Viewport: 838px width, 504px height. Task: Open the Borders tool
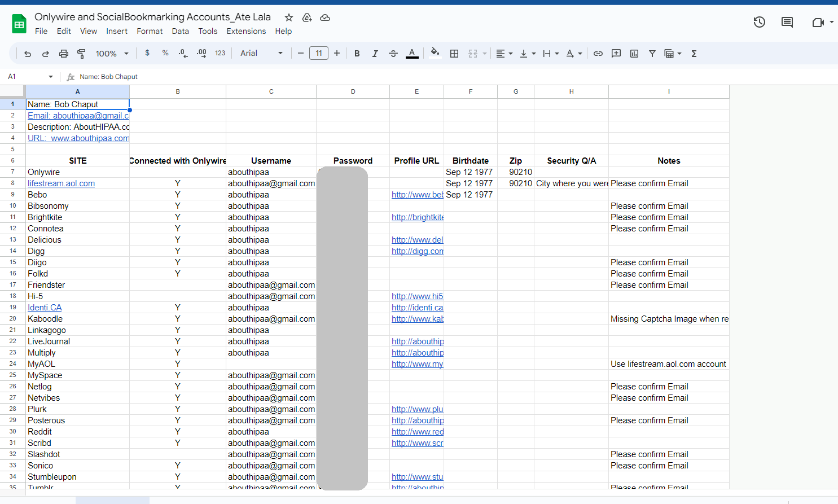click(454, 54)
